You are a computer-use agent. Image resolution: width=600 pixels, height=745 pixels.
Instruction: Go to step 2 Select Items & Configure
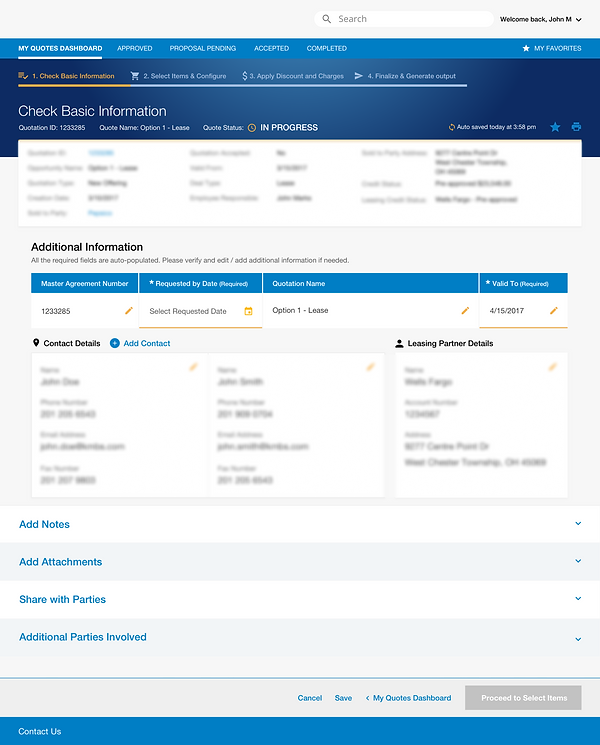click(x=179, y=76)
